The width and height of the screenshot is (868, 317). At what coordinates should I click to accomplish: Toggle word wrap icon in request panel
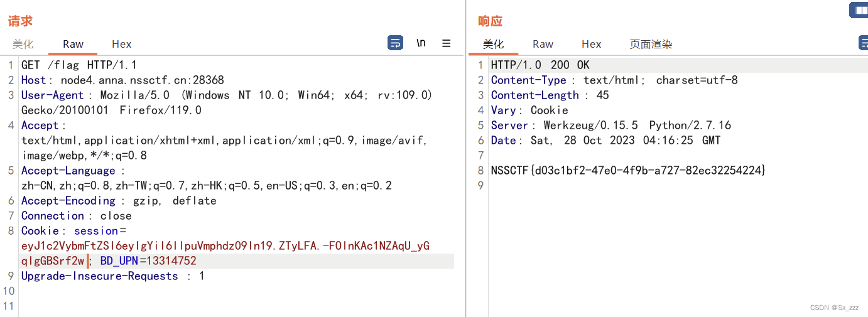click(x=395, y=43)
